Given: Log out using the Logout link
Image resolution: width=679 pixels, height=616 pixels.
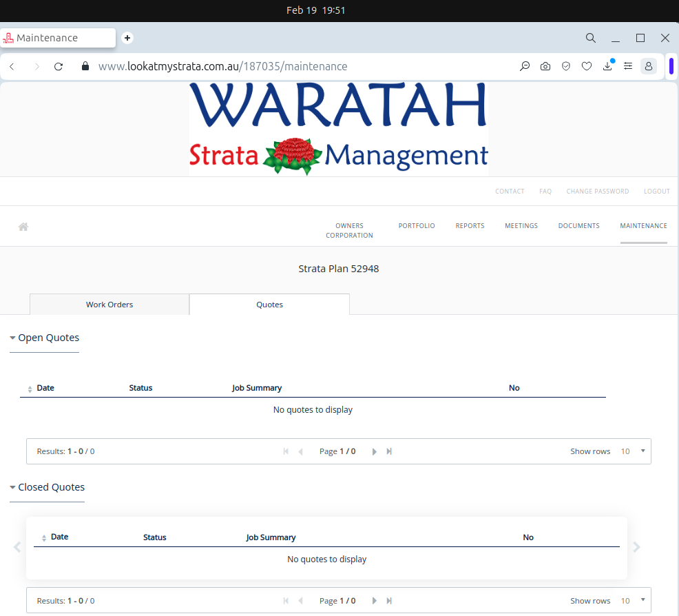Looking at the screenshot, I should click(x=656, y=192).
